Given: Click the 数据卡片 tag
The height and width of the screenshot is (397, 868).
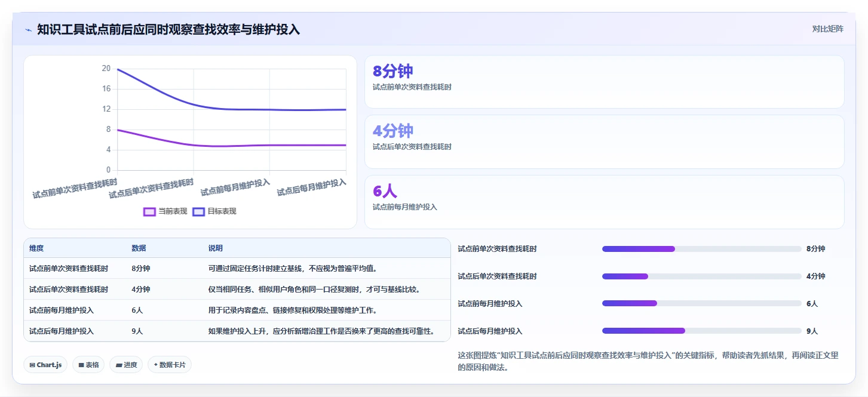Looking at the screenshot, I should (170, 365).
